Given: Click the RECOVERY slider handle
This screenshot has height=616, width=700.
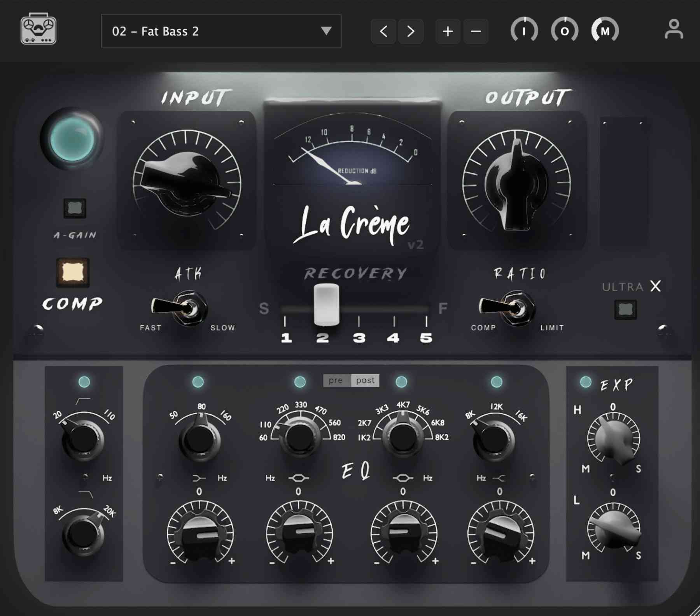Looking at the screenshot, I should (x=327, y=305).
